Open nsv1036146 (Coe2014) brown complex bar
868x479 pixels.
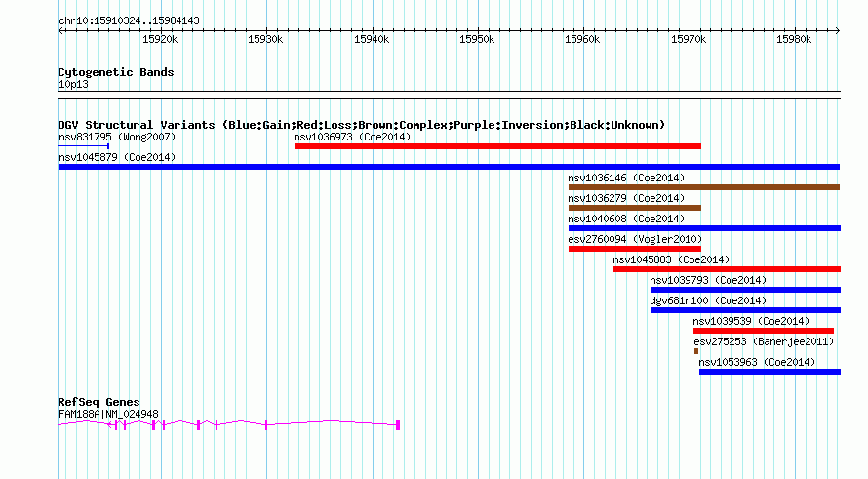coord(704,187)
